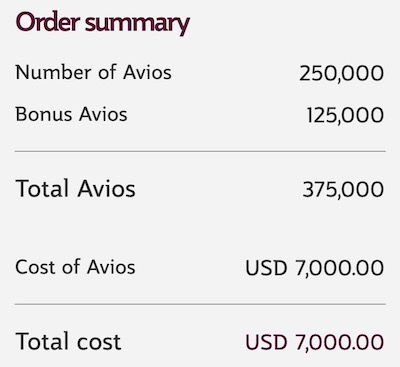Click the word Bonus in Bonus Avios
400x367 pixels.
(x=44, y=114)
